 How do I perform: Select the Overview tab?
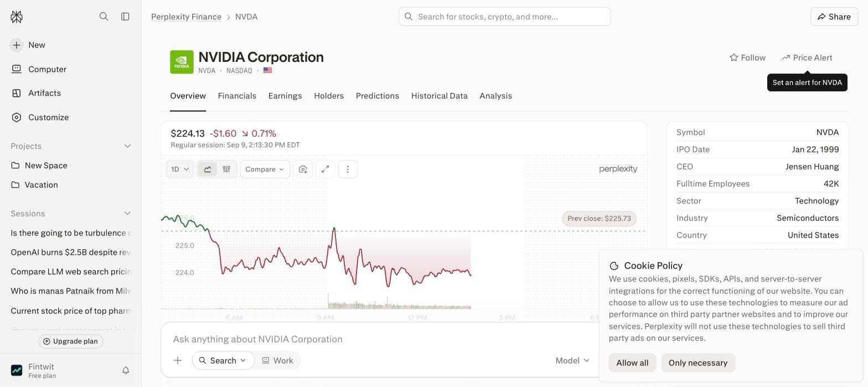[x=188, y=96]
